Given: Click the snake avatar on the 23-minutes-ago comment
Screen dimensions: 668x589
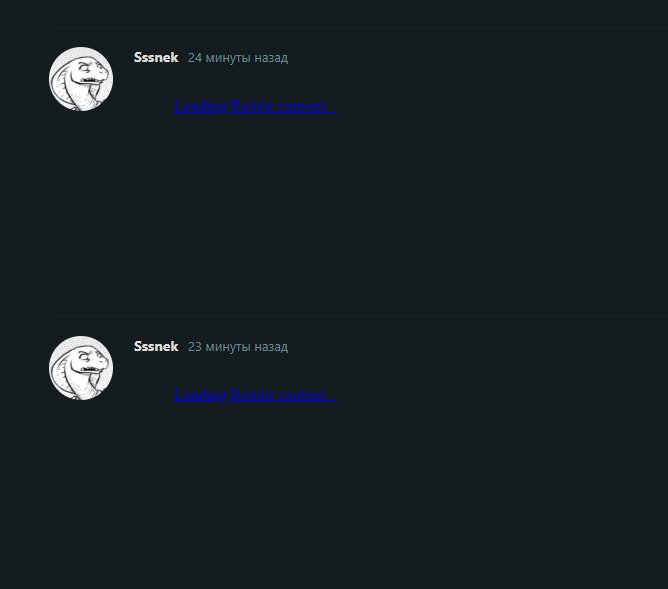Looking at the screenshot, I should [x=81, y=368].
